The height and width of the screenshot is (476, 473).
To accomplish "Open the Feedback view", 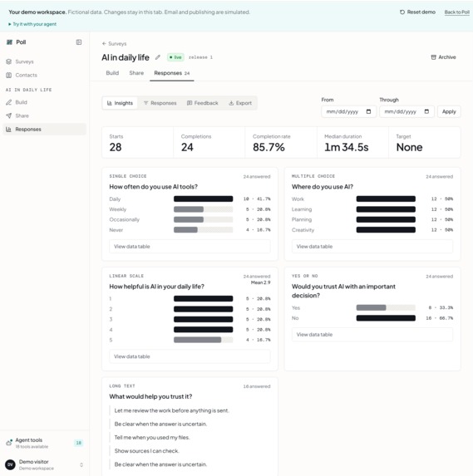I will pyautogui.click(x=203, y=103).
